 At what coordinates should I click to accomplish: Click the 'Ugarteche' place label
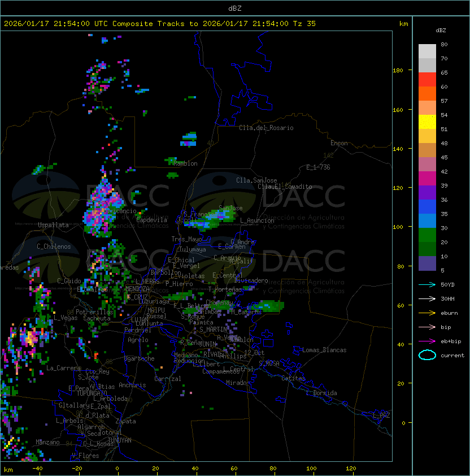click(x=140, y=358)
